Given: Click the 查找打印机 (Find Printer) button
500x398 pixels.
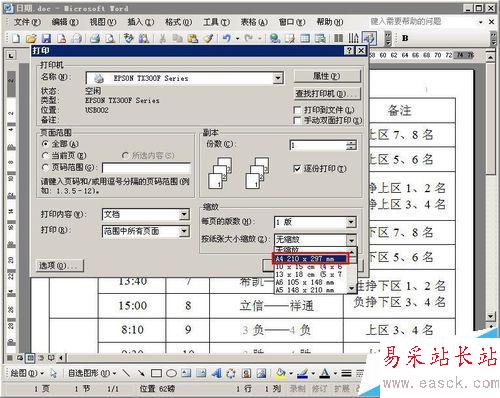Looking at the screenshot, I should (x=327, y=94).
